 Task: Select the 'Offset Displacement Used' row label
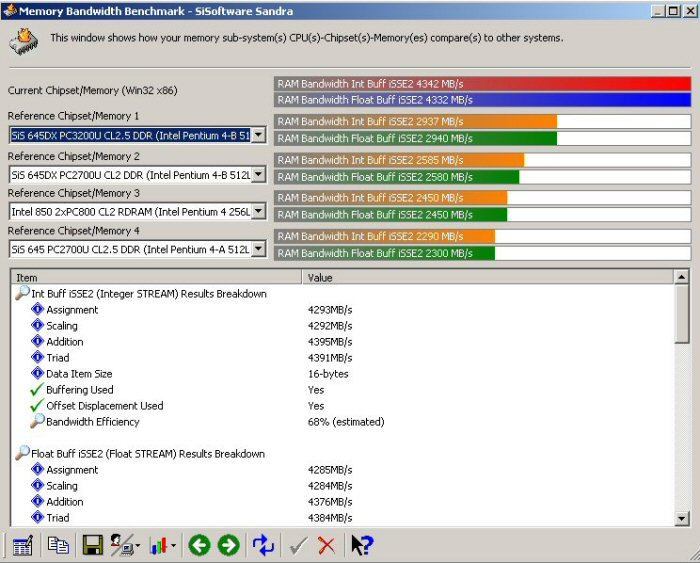pos(104,405)
